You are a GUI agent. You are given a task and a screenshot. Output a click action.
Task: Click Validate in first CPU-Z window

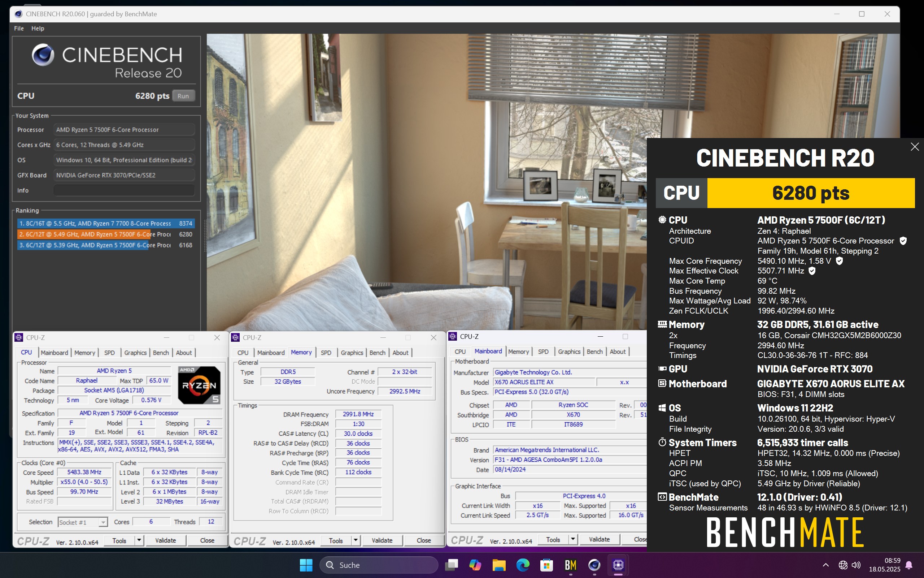[165, 540]
